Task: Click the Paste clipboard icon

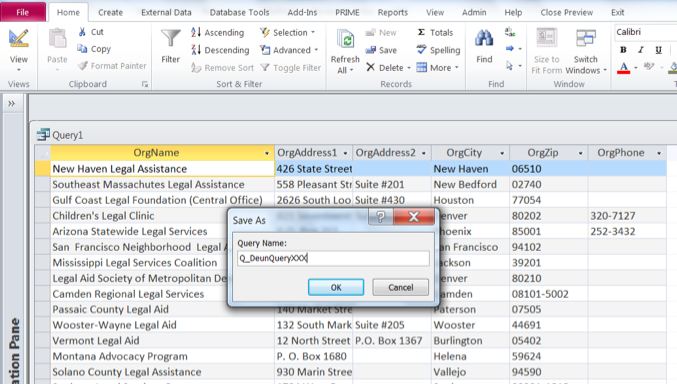Action: [x=57, y=39]
